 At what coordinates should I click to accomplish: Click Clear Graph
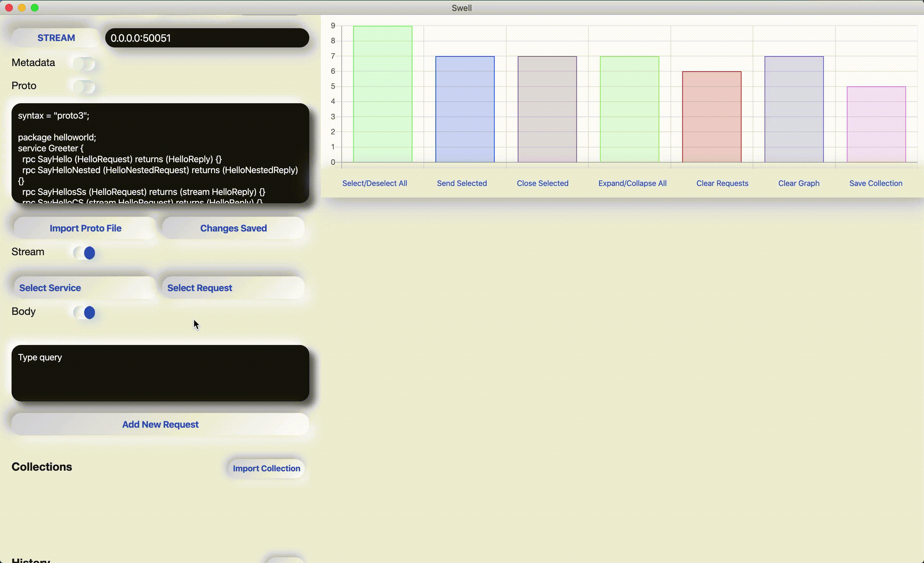click(x=798, y=183)
